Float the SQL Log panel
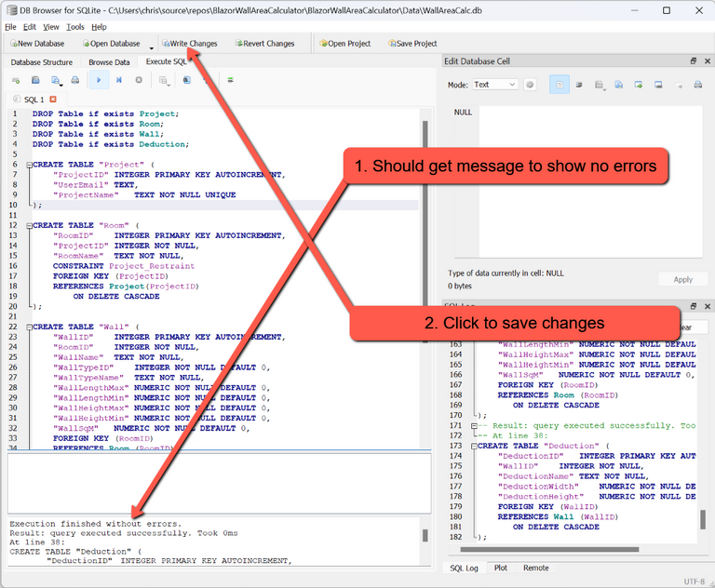This screenshot has width=715, height=588. (694, 306)
